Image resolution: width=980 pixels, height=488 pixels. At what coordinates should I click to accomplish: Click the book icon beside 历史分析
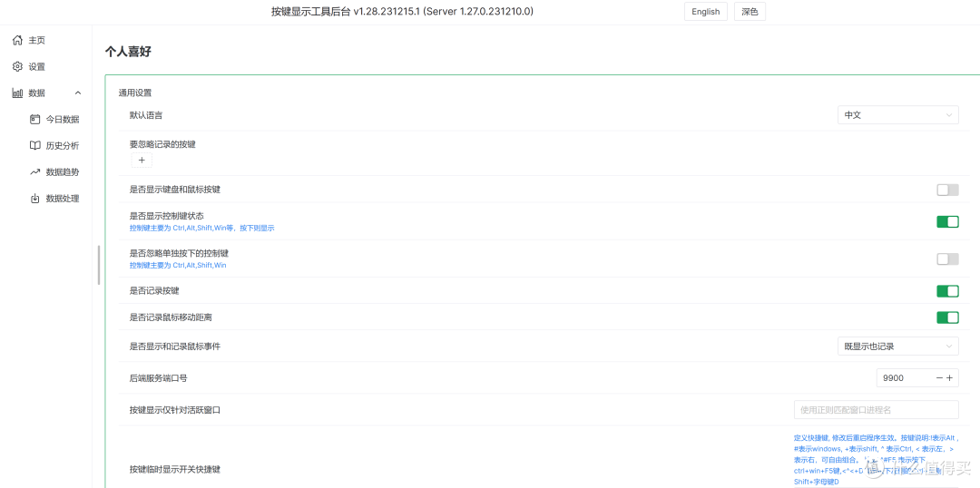coord(35,146)
